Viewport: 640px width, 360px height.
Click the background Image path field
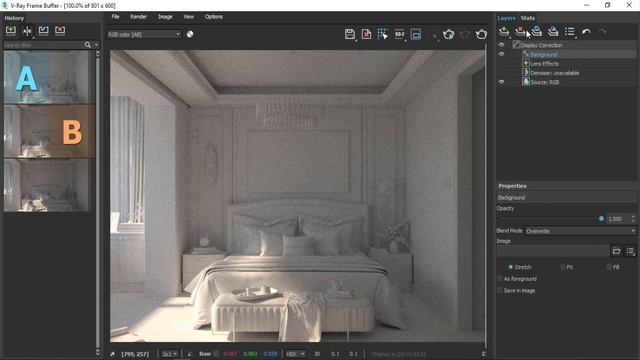pos(553,251)
